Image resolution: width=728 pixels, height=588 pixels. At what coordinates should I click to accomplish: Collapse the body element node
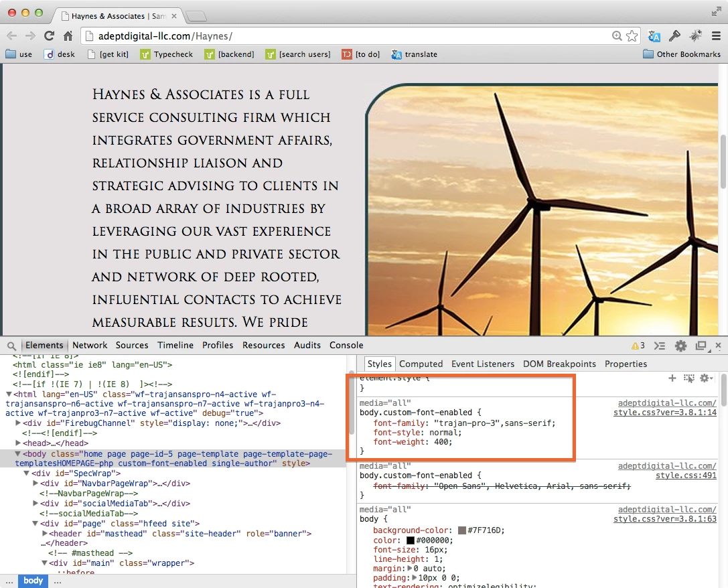click(17, 453)
